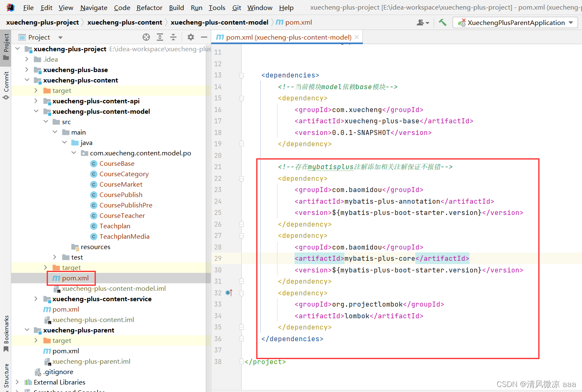
Task: Expand the .idea folder
Action: pyautogui.click(x=27, y=59)
